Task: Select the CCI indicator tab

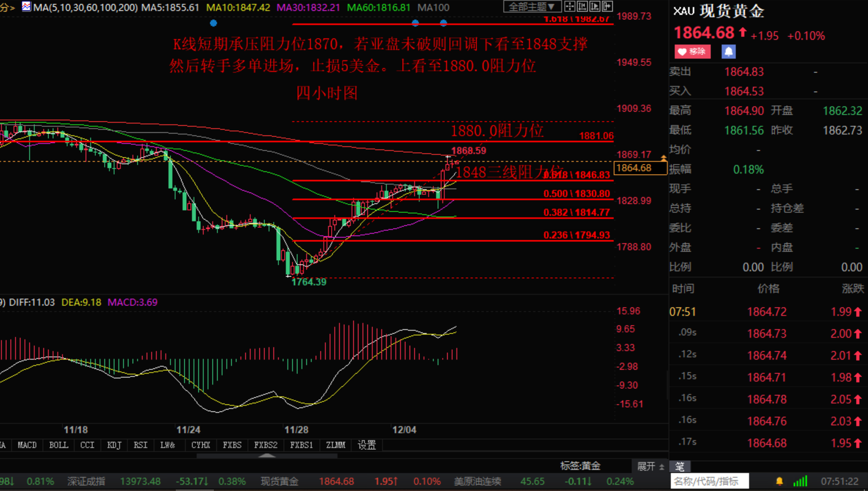Action: (87, 445)
